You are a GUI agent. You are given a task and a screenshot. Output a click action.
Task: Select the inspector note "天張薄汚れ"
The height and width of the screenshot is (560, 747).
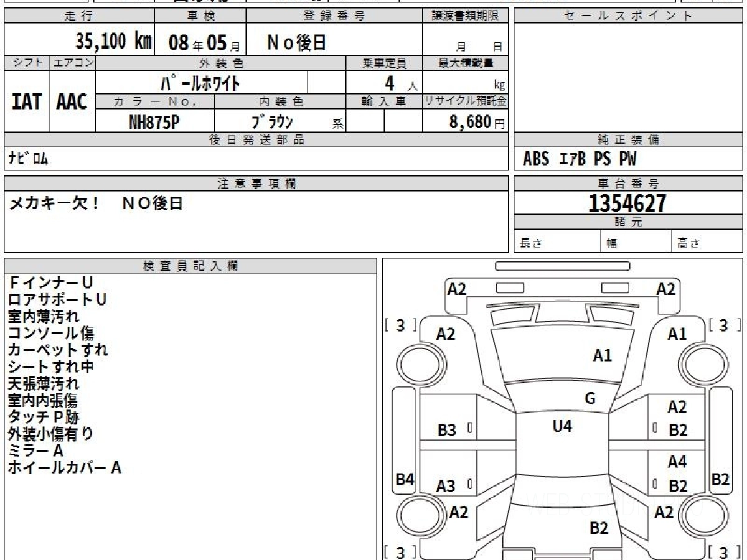coord(44,384)
